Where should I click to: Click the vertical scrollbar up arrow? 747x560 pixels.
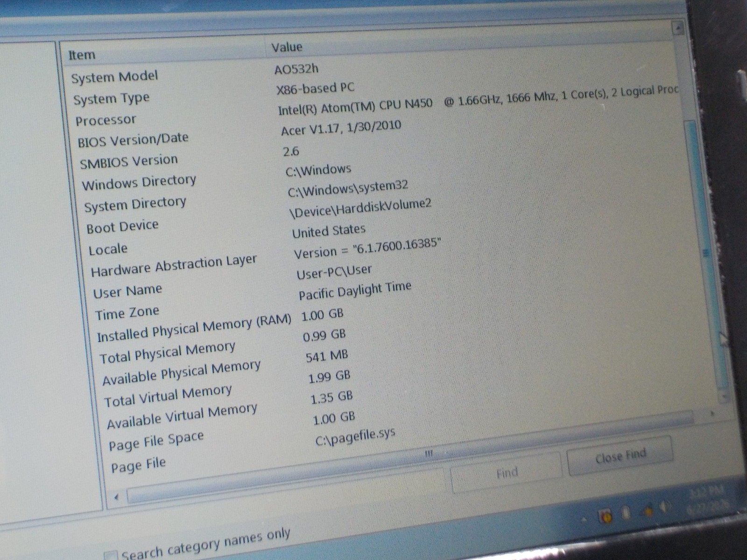678,28
